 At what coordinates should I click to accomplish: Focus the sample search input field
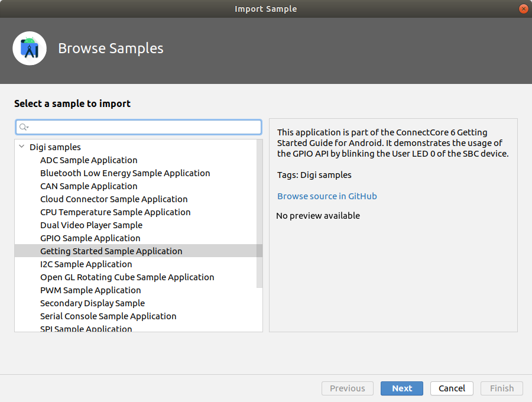point(138,127)
